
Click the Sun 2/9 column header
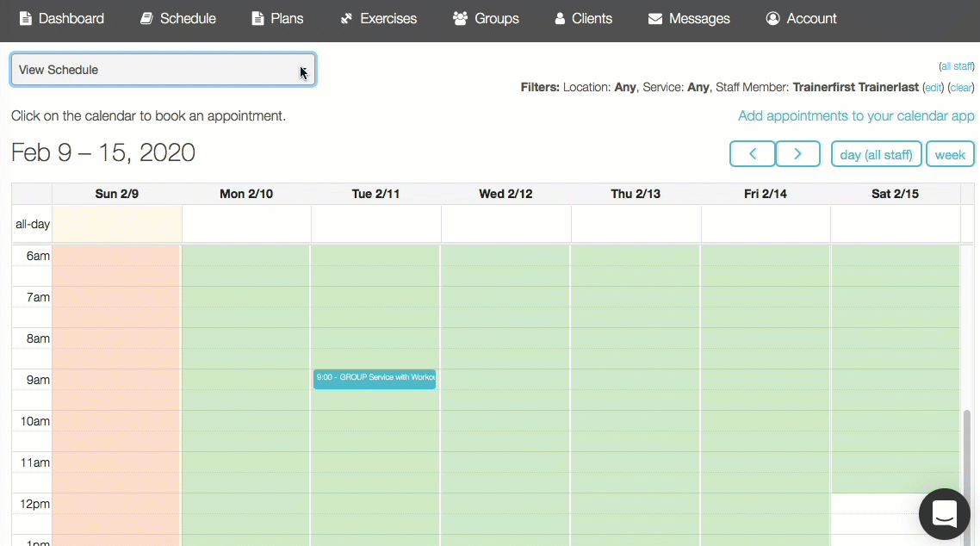click(117, 194)
